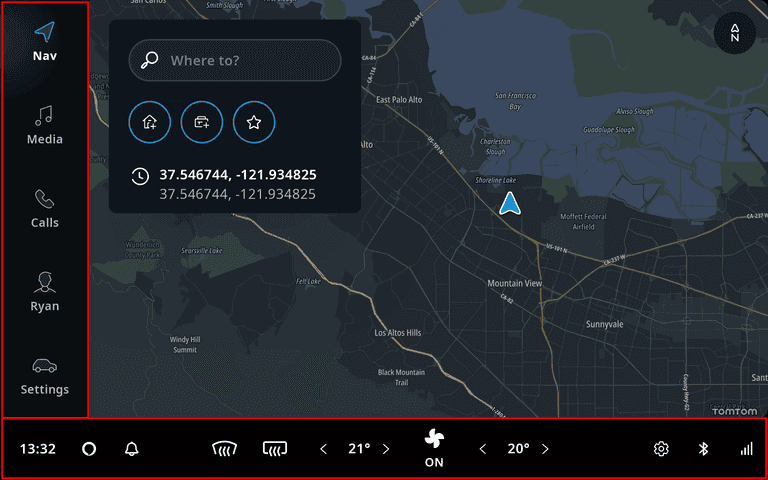Add home address shortcut icon
768x480 pixels.
(x=150, y=122)
